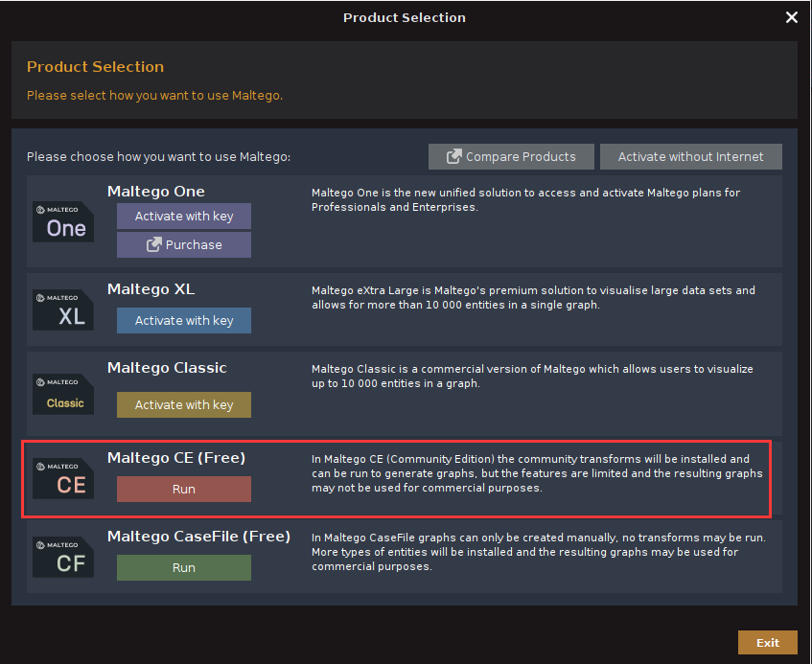
Task: Select the Maltego CaseFile CF logo
Action: [x=63, y=557]
